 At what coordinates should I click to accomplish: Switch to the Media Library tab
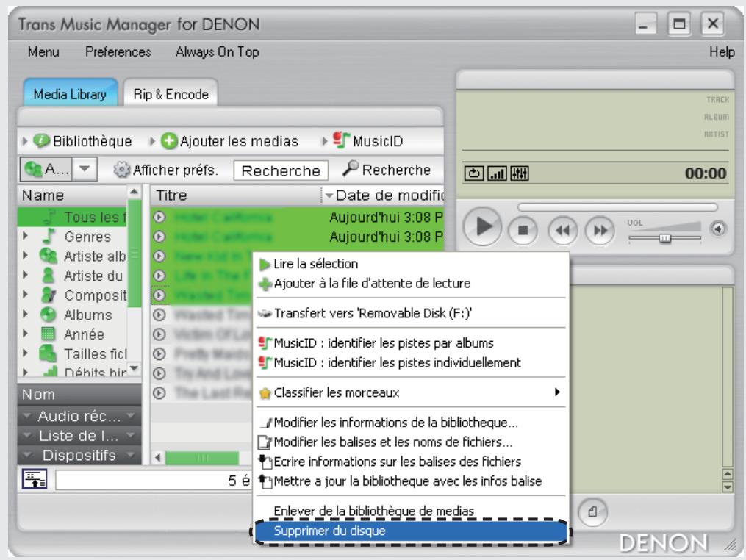pos(70,94)
